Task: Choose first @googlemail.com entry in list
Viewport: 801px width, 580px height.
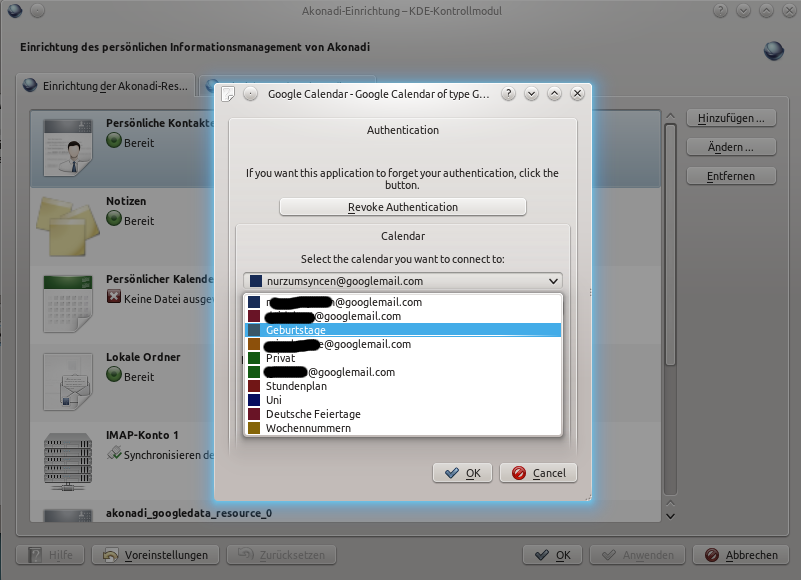Action: click(x=403, y=302)
